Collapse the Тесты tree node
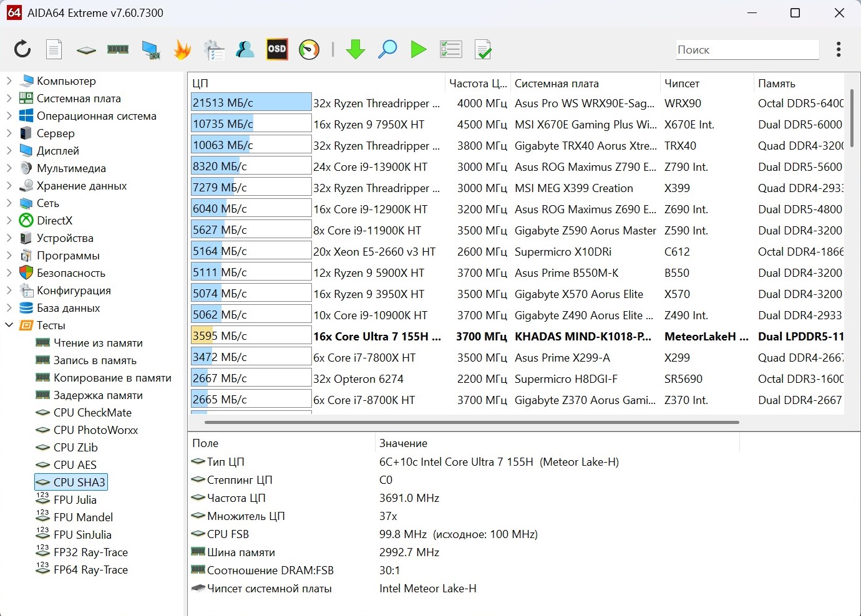Viewport: 861px width, 616px height. 9,325
